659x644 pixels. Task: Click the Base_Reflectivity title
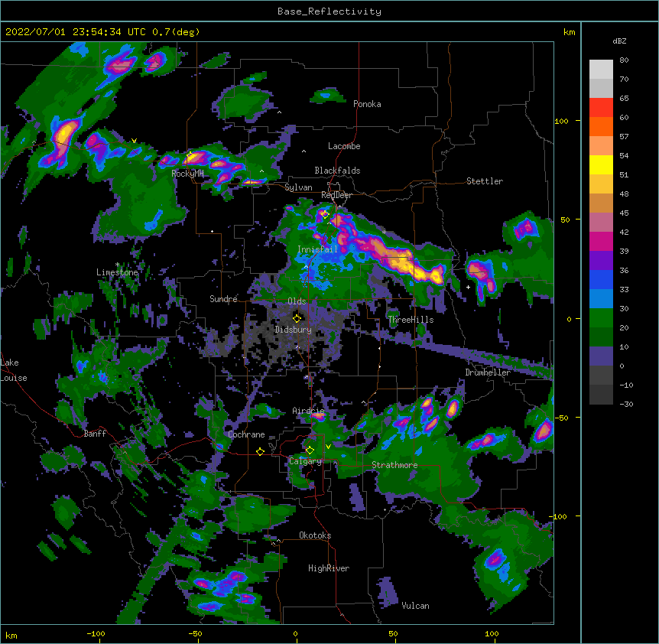(x=329, y=11)
